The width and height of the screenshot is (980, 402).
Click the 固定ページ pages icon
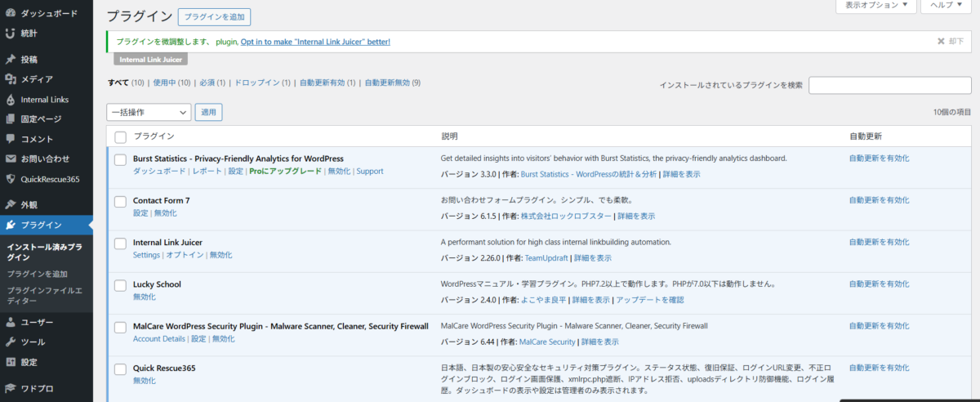click(10, 119)
